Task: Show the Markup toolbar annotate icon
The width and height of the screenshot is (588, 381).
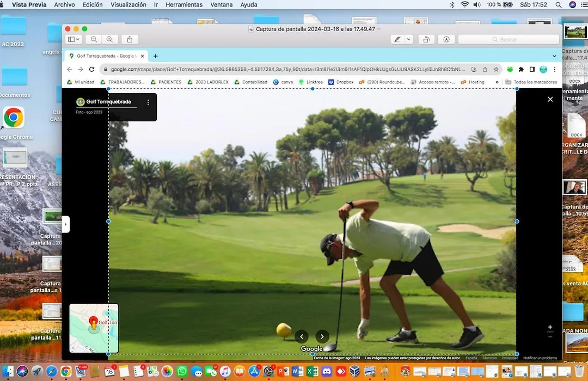Action: 446,39
